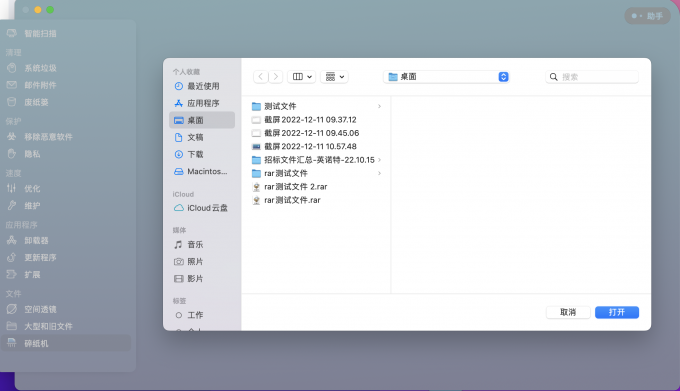
Task: Select 影片 in dialog sidebar
Action: pos(202,279)
